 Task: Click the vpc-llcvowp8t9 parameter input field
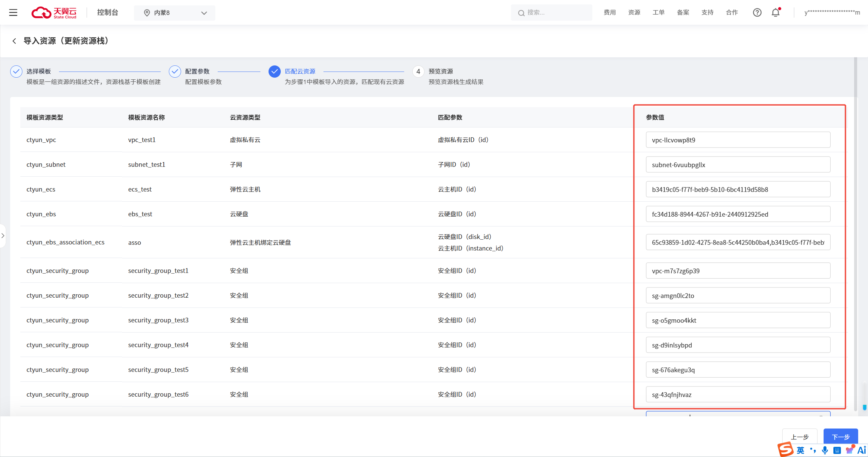pos(738,140)
